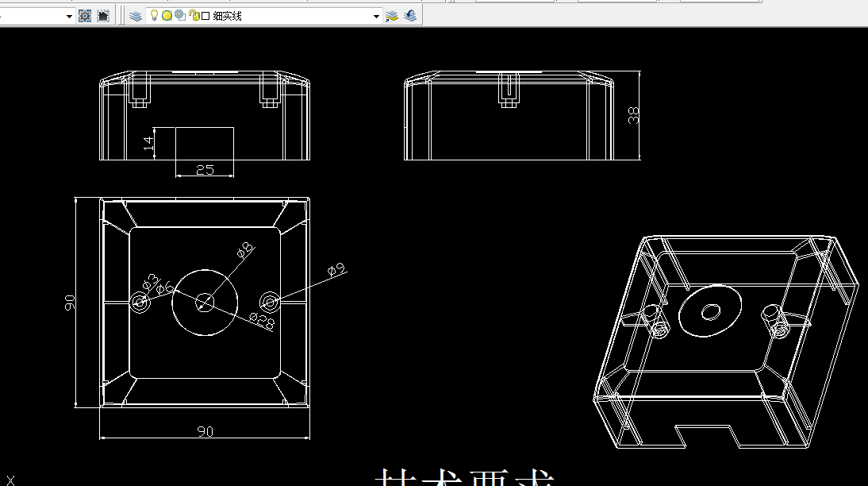Select the horizontal 90 dimension text
Viewport: 868px width, 486px height.
[205, 431]
